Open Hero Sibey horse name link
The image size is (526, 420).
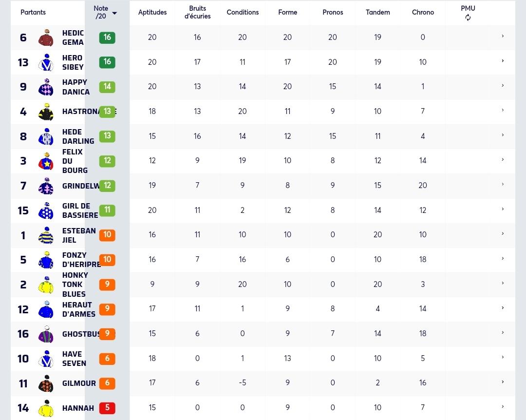pos(73,62)
